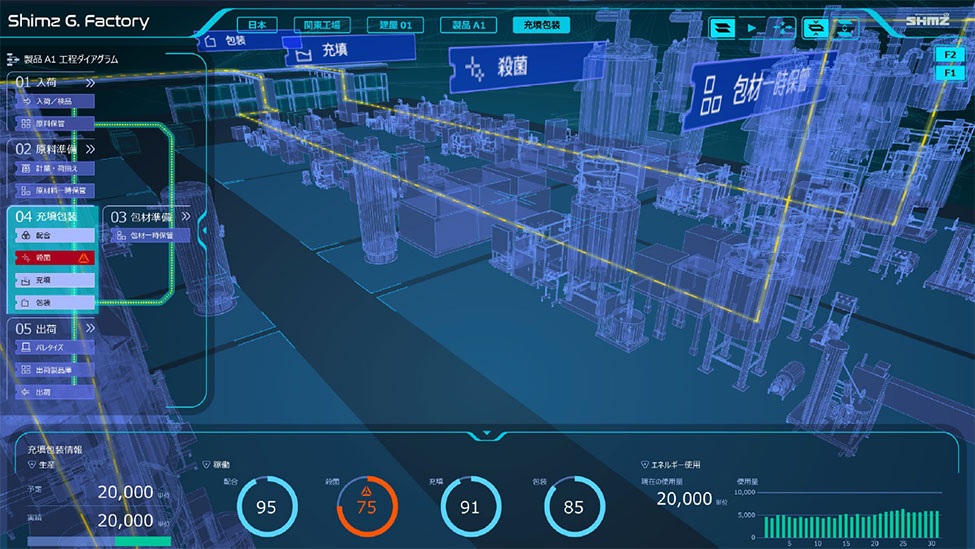Toggle the 生産 section triangle
This screenshot has height=549, width=975.
click(x=32, y=464)
